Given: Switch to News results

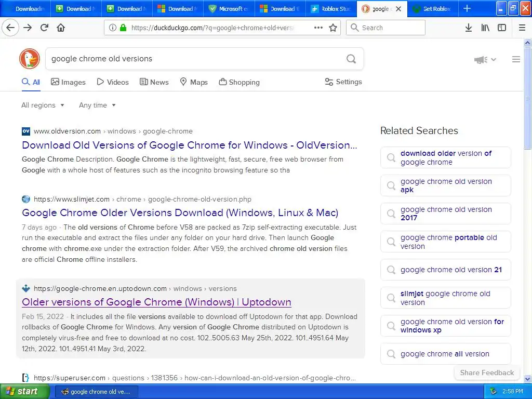Looking at the screenshot, I should (x=154, y=82).
